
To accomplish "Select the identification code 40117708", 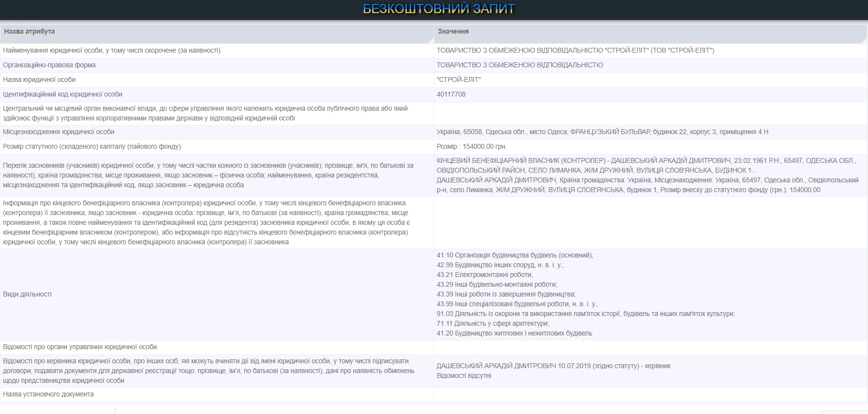I will pos(451,94).
